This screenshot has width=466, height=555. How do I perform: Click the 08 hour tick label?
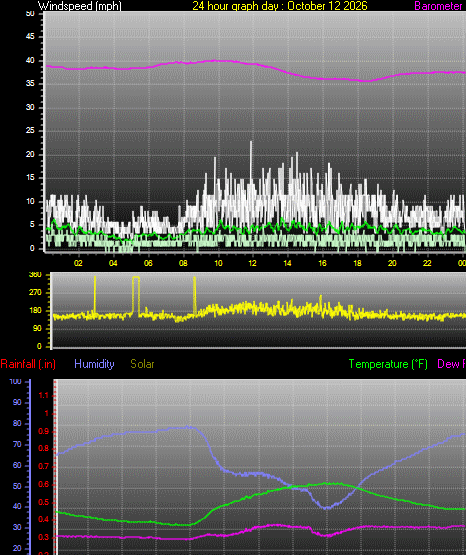coord(183,263)
